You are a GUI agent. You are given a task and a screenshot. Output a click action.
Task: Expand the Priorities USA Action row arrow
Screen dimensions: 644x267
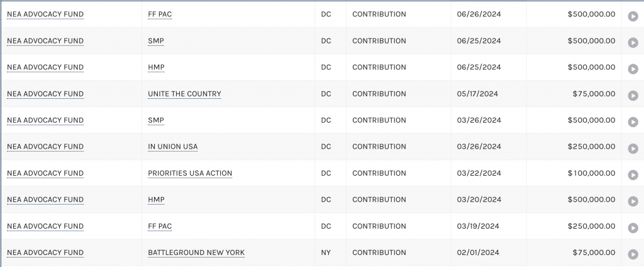tap(633, 175)
